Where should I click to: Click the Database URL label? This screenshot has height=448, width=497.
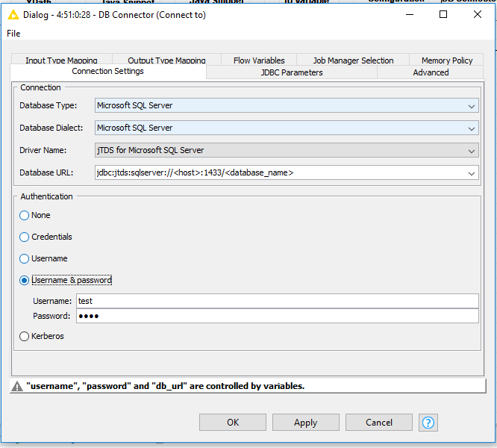click(x=46, y=172)
